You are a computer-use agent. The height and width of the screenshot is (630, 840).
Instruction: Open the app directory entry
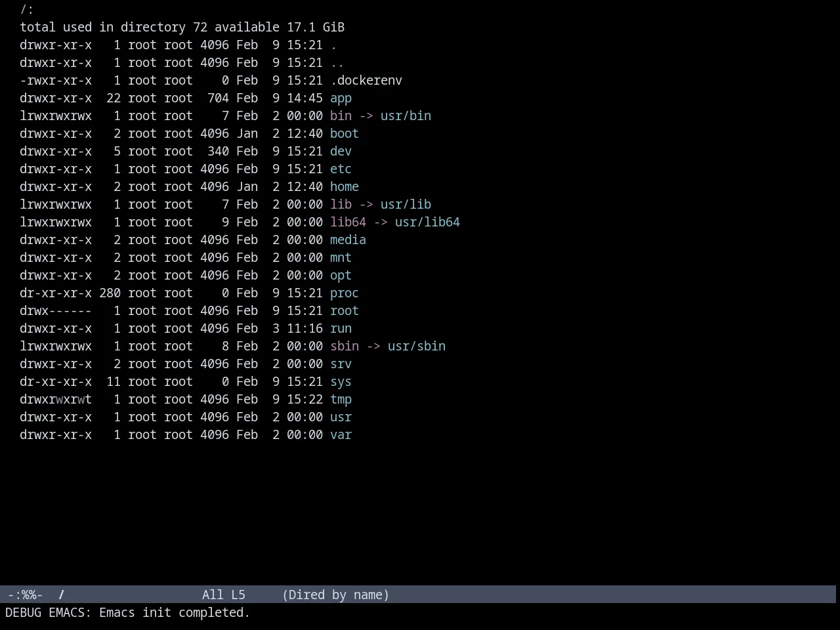pyautogui.click(x=341, y=98)
